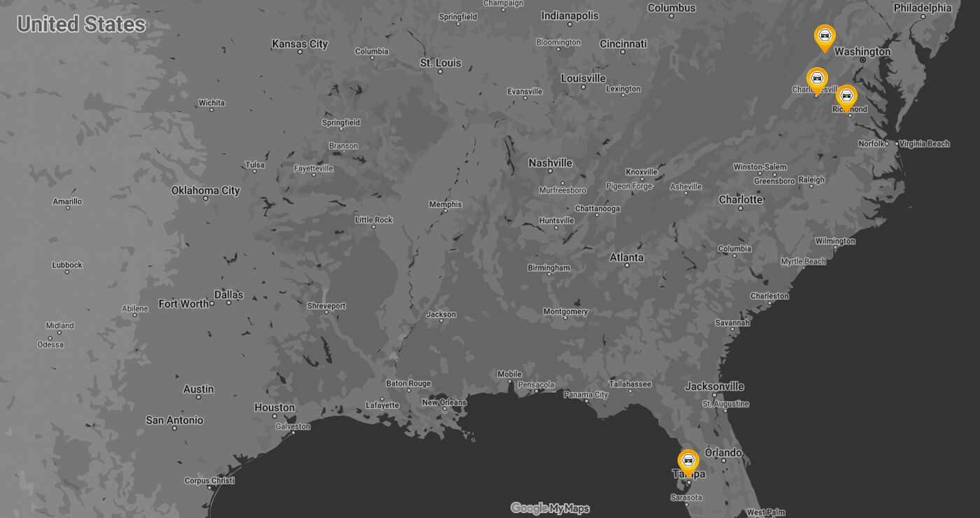Click the St. Louis city label

(x=440, y=63)
